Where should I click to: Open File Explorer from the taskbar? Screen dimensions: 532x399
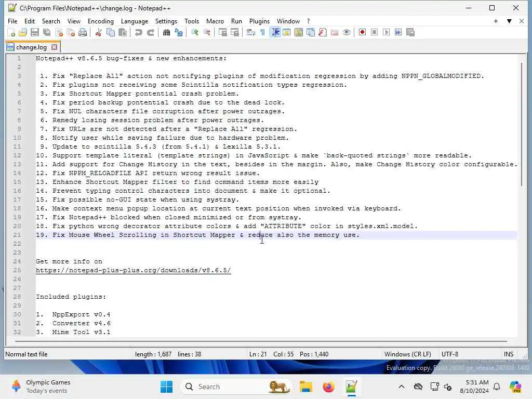pos(305,387)
